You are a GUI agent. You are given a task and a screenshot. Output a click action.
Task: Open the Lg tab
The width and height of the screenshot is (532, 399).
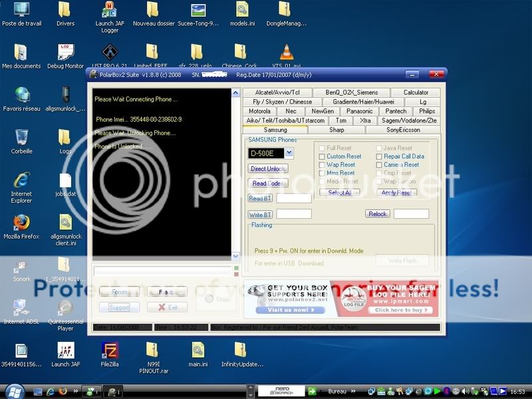(423, 102)
